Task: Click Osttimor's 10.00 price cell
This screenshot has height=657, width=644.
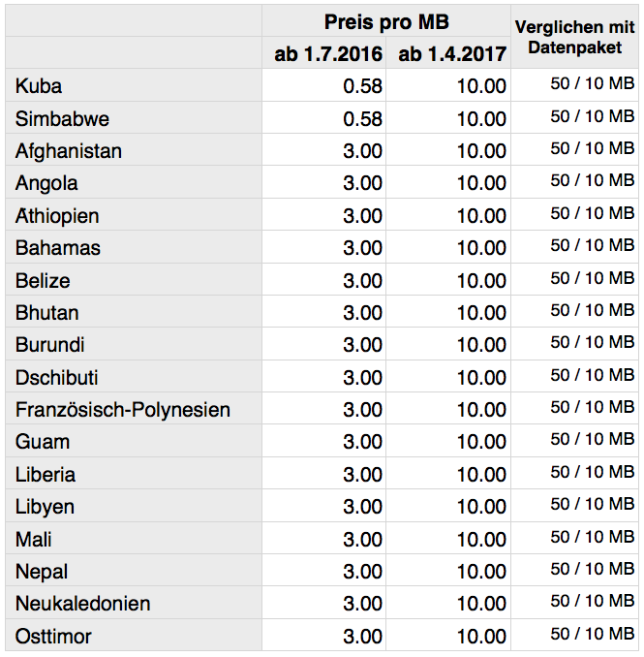Action: [x=448, y=636]
